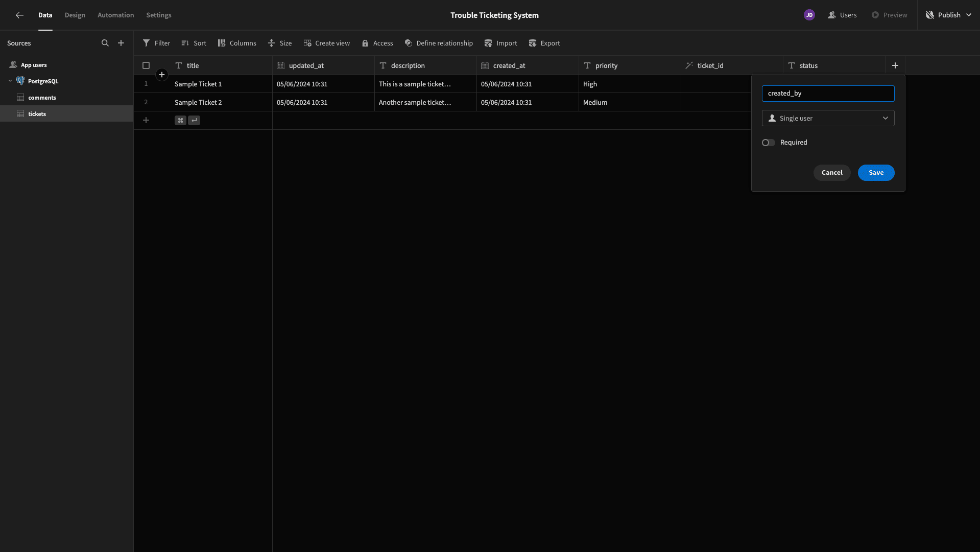Search the sources list

pos(105,43)
